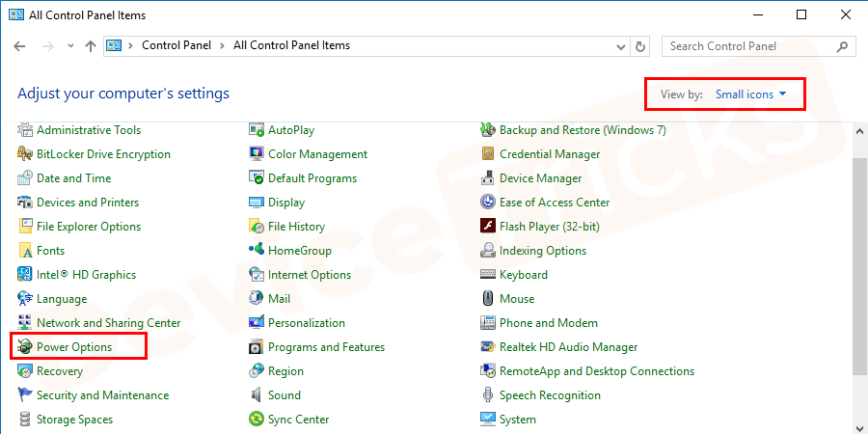Click the Sync Center green icon

257,420
